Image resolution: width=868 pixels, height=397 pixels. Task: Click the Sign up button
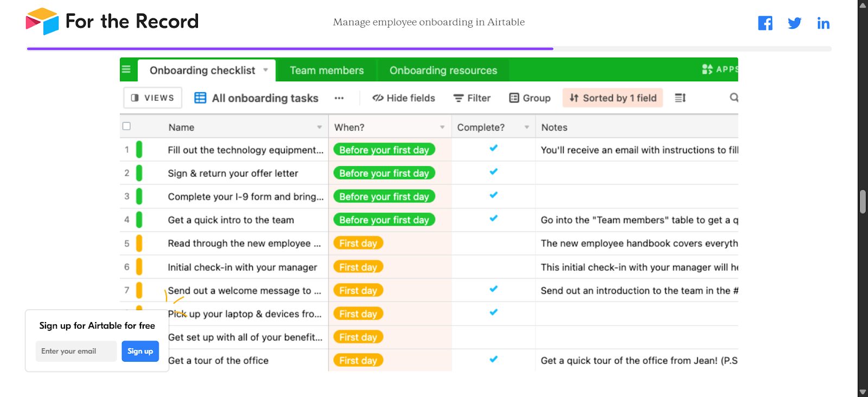[140, 351]
